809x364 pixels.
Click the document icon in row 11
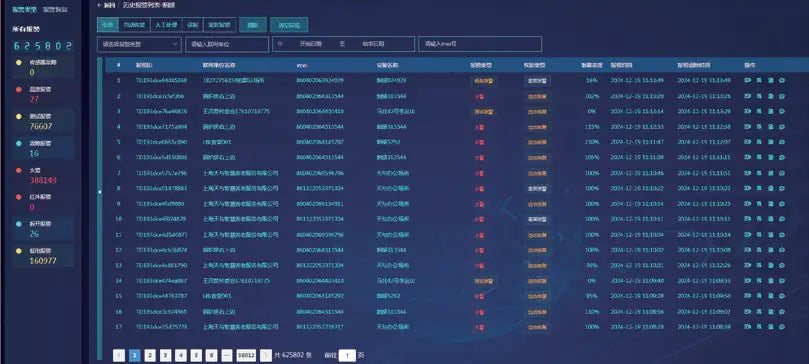click(x=771, y=235)
